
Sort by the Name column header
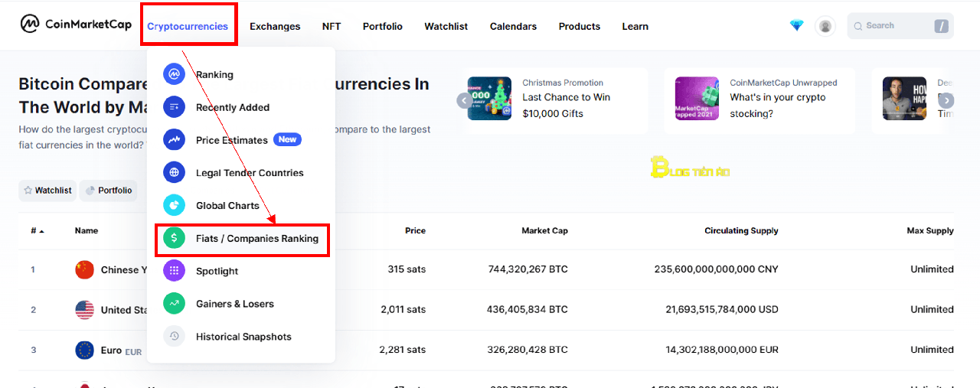(87, 231)
